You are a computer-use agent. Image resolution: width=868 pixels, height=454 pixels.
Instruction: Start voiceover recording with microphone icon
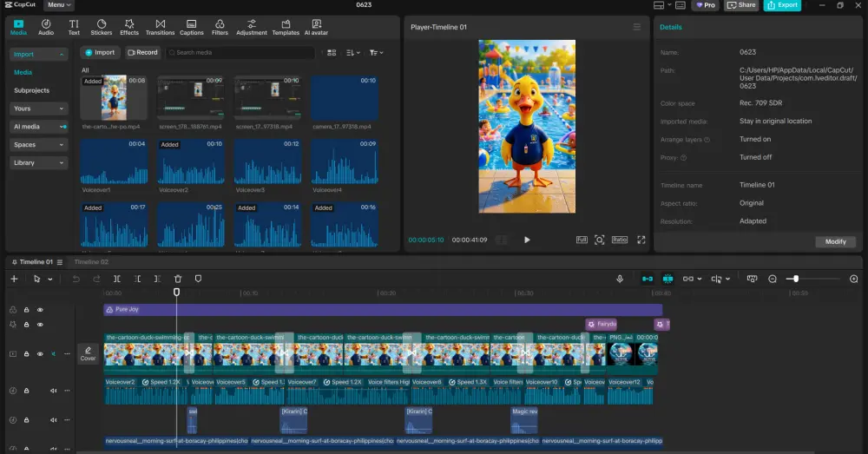[620, 279]
